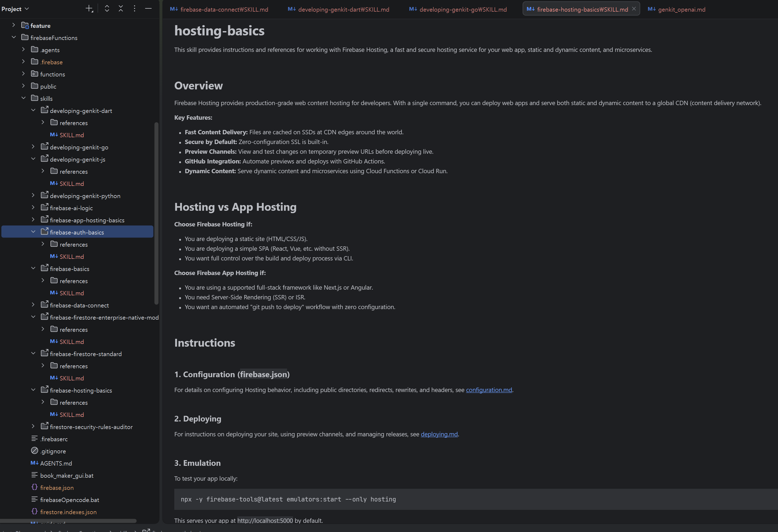This screenshot has height=532, width=778.
Task: Expand the firebase-app-hosting-basics folder
Action: click(x=33, y=220)
